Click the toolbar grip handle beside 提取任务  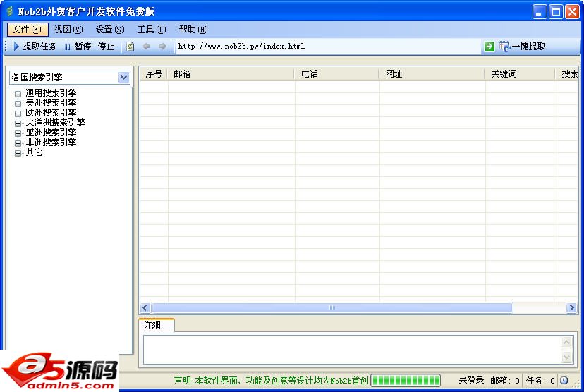[x=6, y=46]
